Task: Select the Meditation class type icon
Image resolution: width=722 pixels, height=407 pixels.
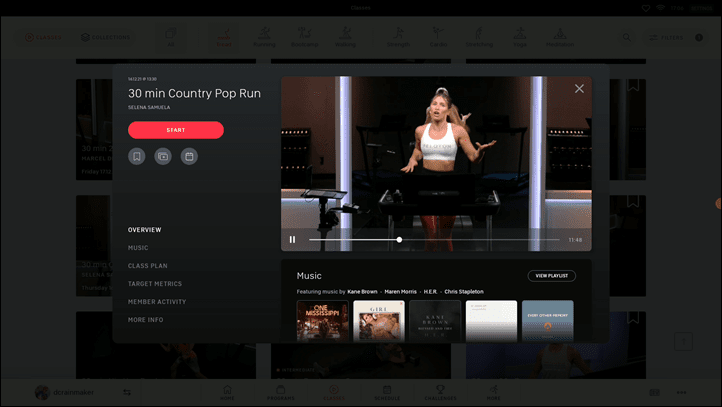Action: click(560, 37)
